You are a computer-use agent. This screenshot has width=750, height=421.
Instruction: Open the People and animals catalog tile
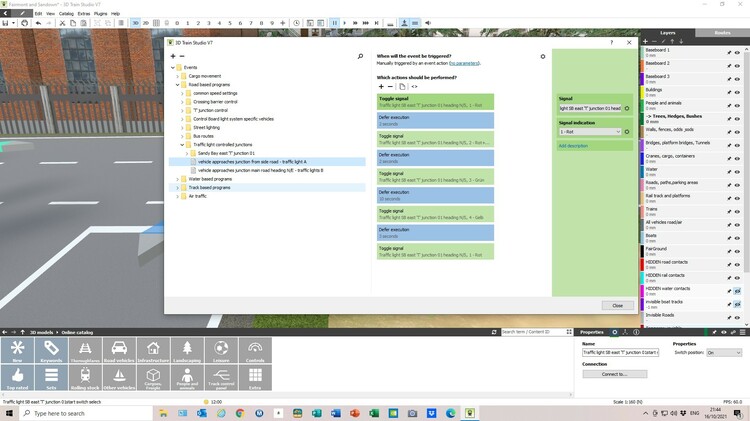(x=187, y=377)
